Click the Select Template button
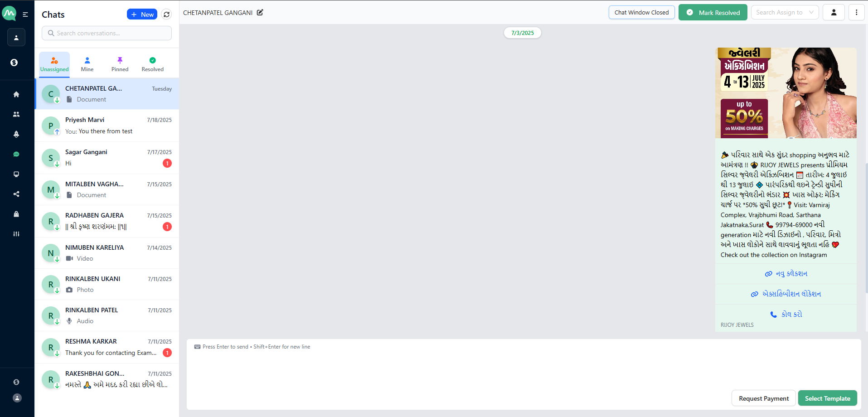868x417 pixels. (x=827, y=398)
